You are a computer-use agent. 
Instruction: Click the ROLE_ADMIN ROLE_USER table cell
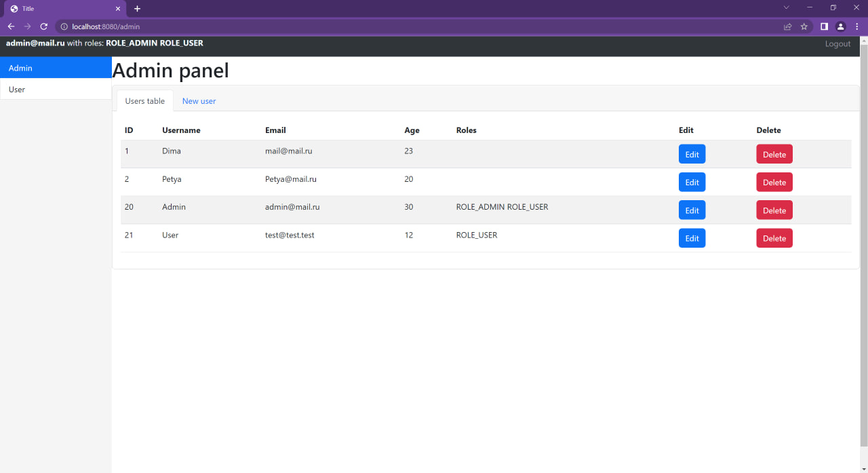[x=502, y=207]
